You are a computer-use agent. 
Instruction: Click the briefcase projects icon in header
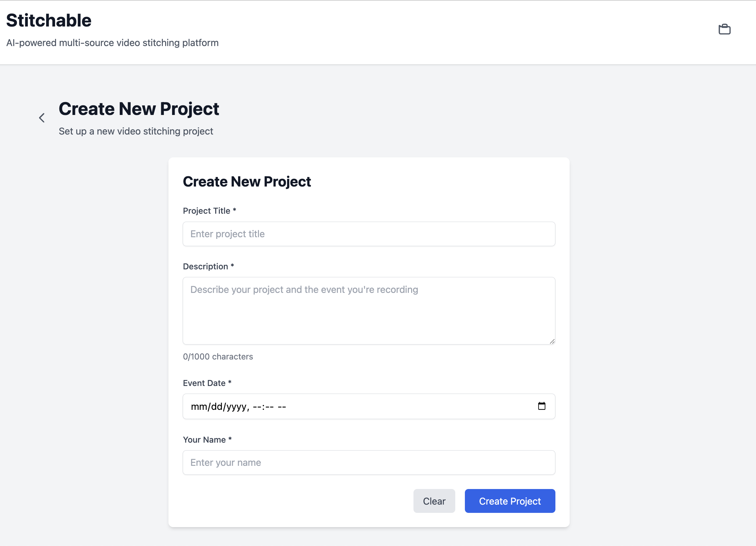pyautogui.click(x=724, y=29)
